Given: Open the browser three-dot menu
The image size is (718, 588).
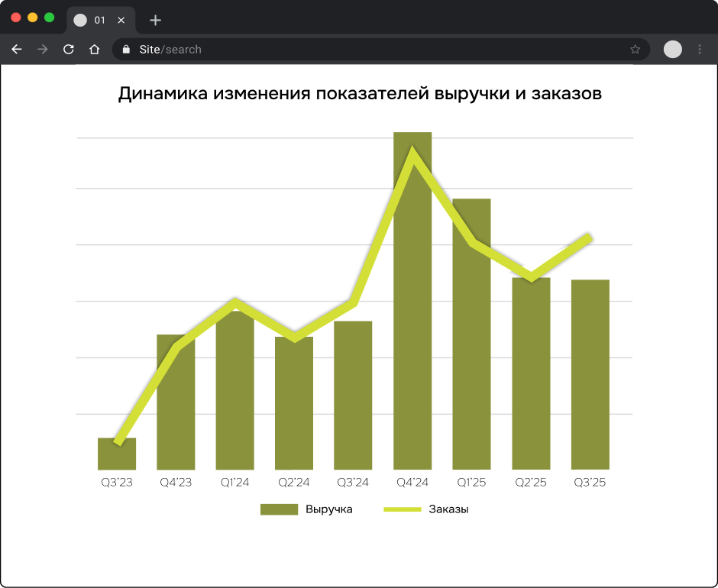Looking at the screenshot, I should pos(700,50).
